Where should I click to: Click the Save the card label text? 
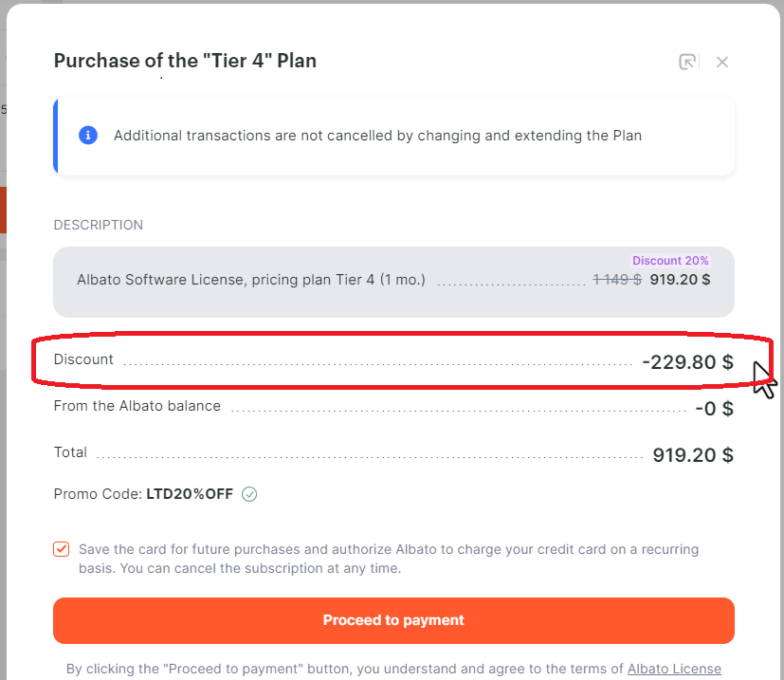tap(389, 559)
